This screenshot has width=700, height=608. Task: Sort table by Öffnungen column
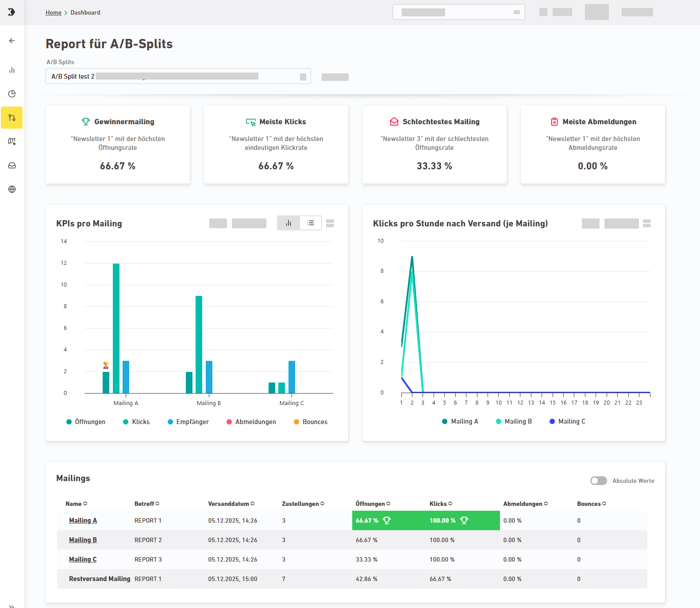pyautogui.click(x=373, y=504)
